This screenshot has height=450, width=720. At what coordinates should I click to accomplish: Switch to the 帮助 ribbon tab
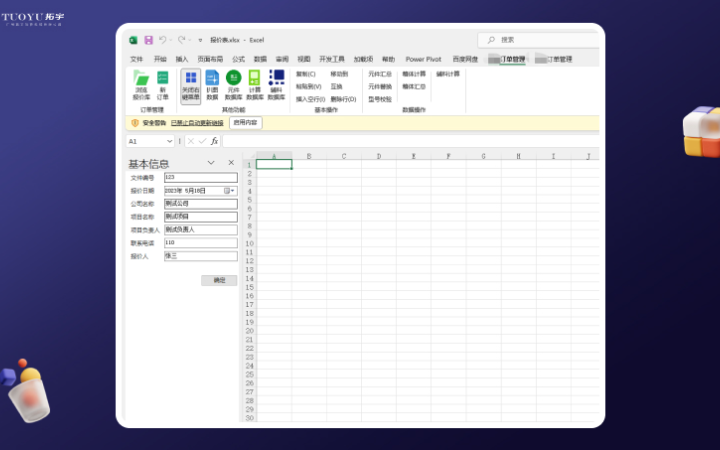(x=388, y=59)
